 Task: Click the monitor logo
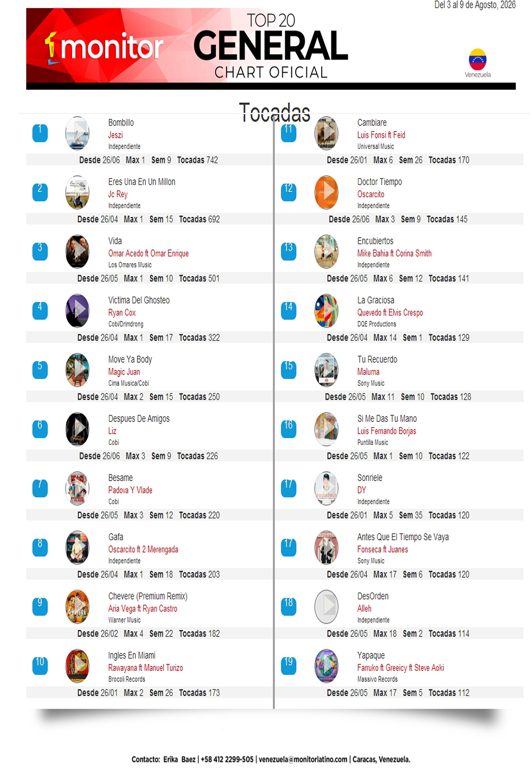tap(104, 48)
